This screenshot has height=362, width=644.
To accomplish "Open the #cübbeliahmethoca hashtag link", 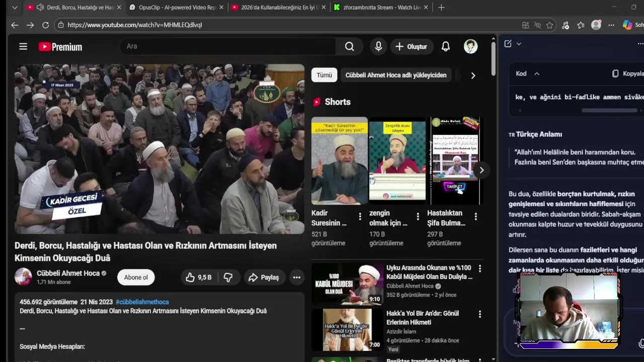I will pos(142,302).
